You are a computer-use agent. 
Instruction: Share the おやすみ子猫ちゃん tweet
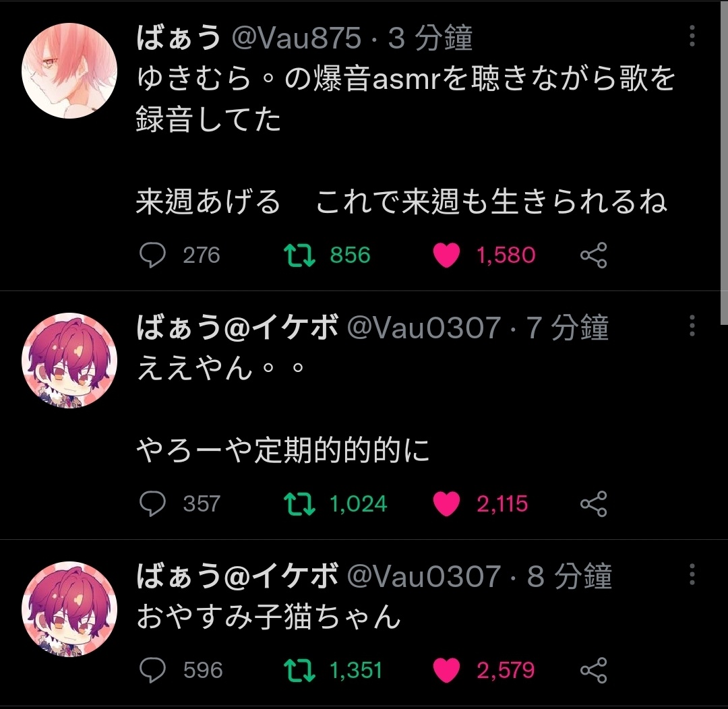(x=594, y=670)
